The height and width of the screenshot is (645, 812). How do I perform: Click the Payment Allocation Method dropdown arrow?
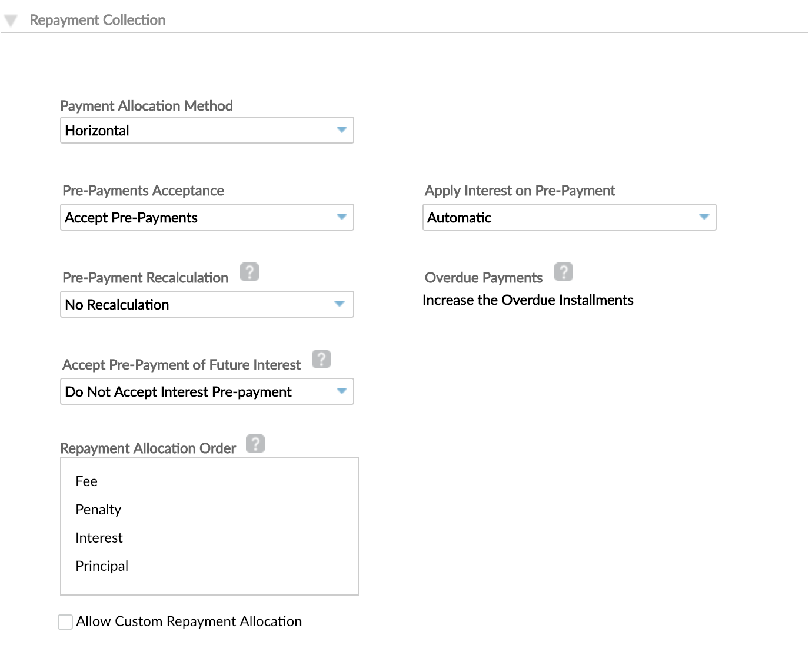pos(342,130)
